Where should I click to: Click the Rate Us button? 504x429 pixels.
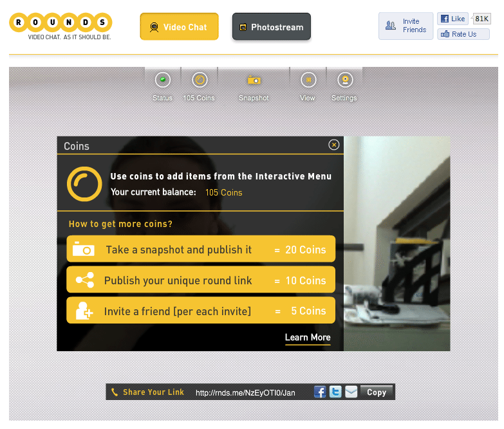[463, 34]
